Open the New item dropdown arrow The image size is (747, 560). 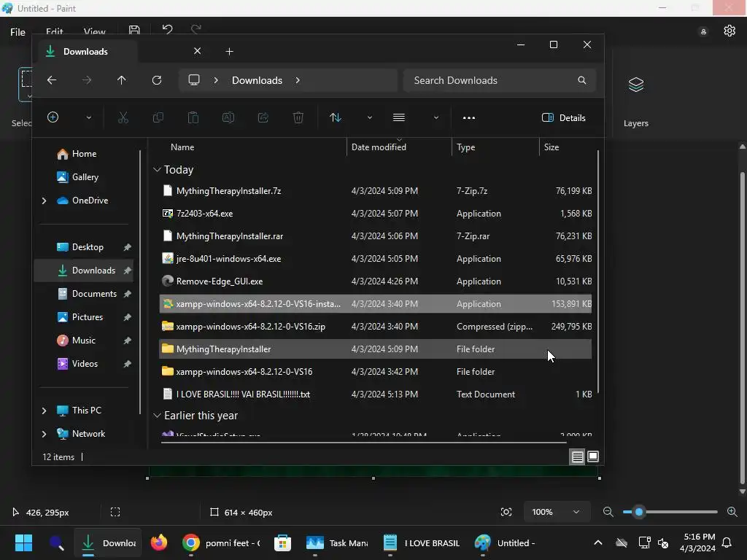pyautogui.click(x=88, y=117)
